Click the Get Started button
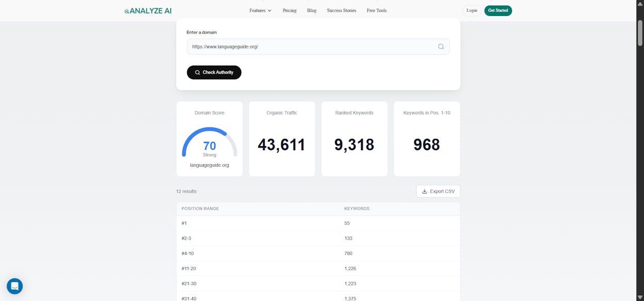Screen dimensions: 644x301 (498, 10)
